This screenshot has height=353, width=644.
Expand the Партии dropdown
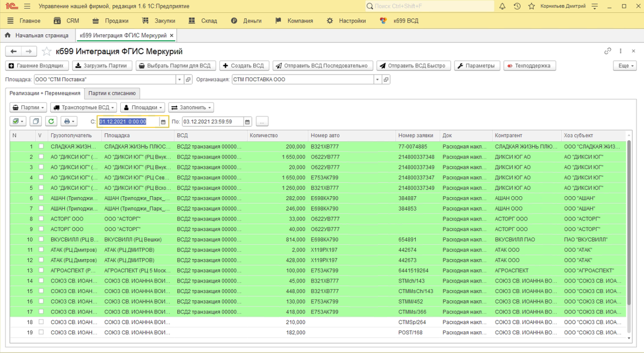pyautogui.click(x=28, y=107)
